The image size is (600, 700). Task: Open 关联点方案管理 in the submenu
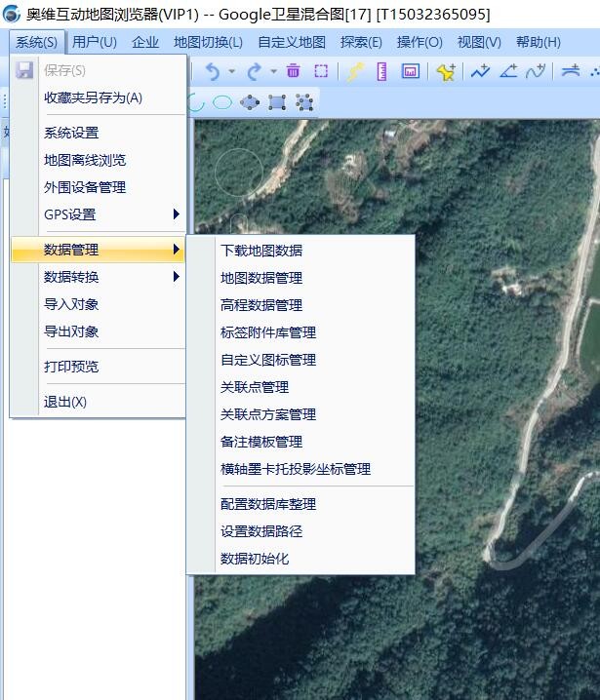(300, 414)
